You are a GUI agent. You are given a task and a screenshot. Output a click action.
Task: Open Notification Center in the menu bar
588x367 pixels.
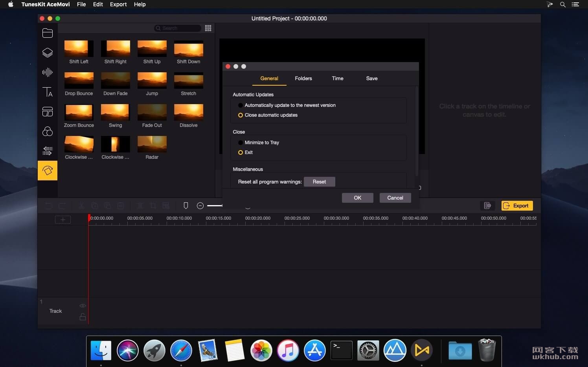[575, 4]
